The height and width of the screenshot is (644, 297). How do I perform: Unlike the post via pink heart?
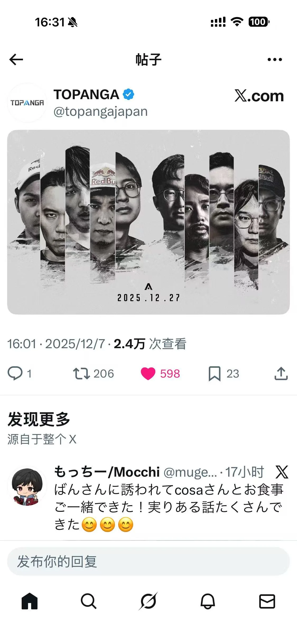click(148, 374)
